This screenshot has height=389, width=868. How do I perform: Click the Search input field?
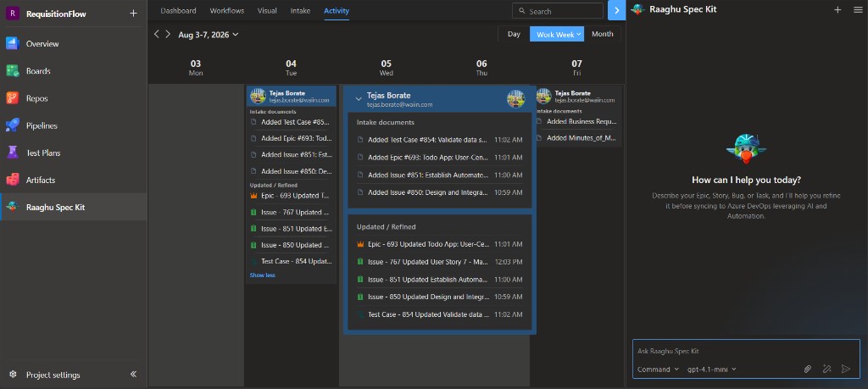coord(558,10)
